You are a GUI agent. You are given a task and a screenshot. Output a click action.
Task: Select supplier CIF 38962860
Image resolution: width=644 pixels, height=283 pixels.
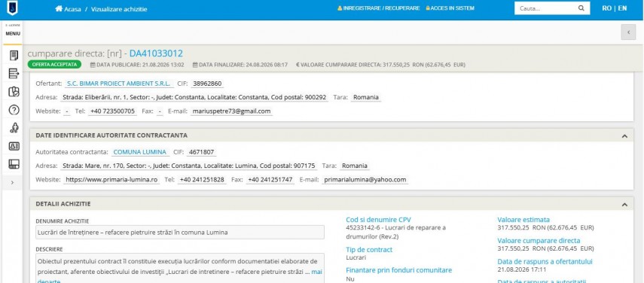click(x=207, y=84)
